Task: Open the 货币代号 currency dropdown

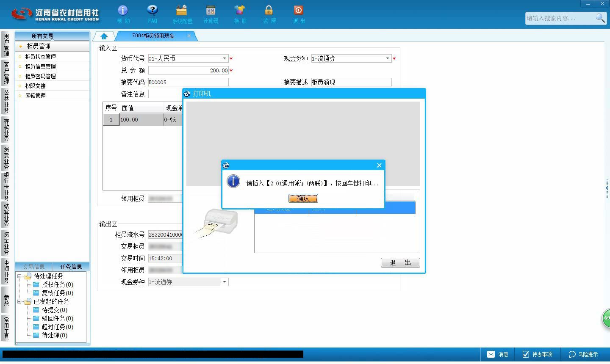Action: pos(225,58)
